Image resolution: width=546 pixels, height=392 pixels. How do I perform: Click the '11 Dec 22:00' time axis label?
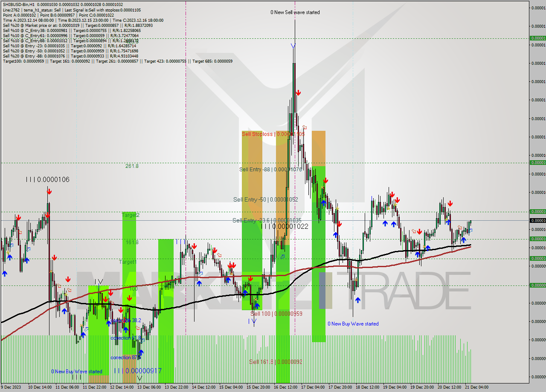tap(95, 387)
